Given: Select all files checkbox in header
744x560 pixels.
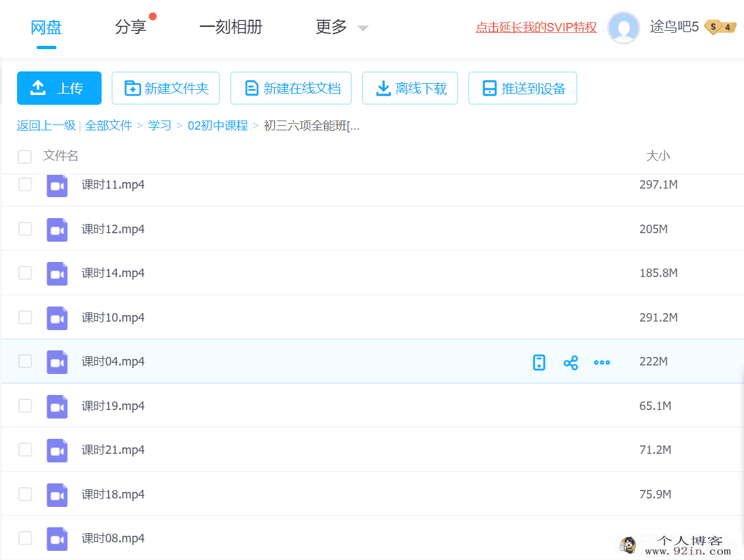Looking at the screenshot, I should click(25, 157).
